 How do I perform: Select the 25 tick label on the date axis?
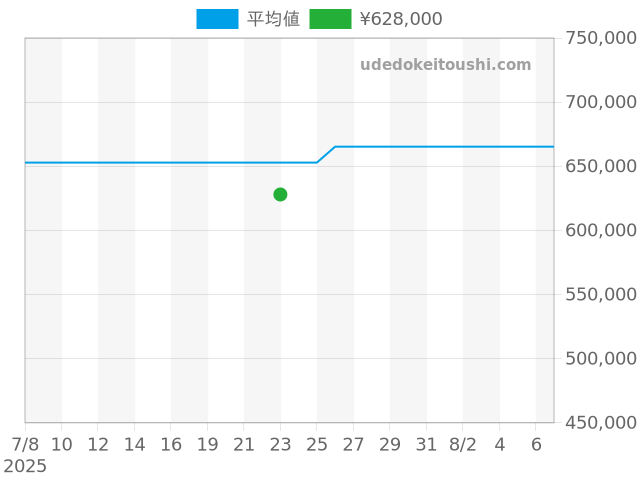click(317, 443)
